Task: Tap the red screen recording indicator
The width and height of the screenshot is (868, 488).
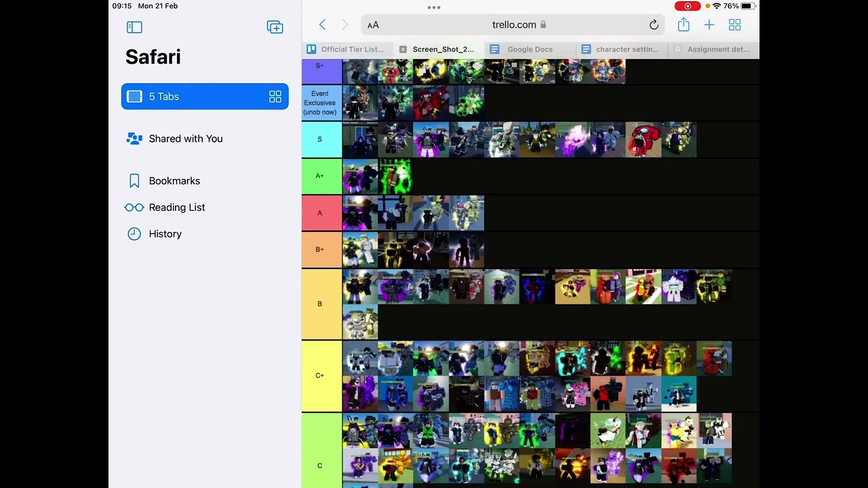Action: [x=688, y=6]
